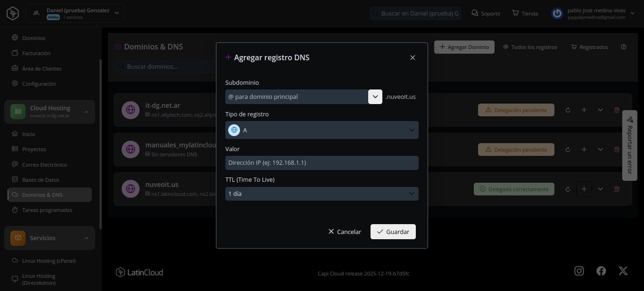
Task: Click the LatinCloud logo top left
Action: 13,13
